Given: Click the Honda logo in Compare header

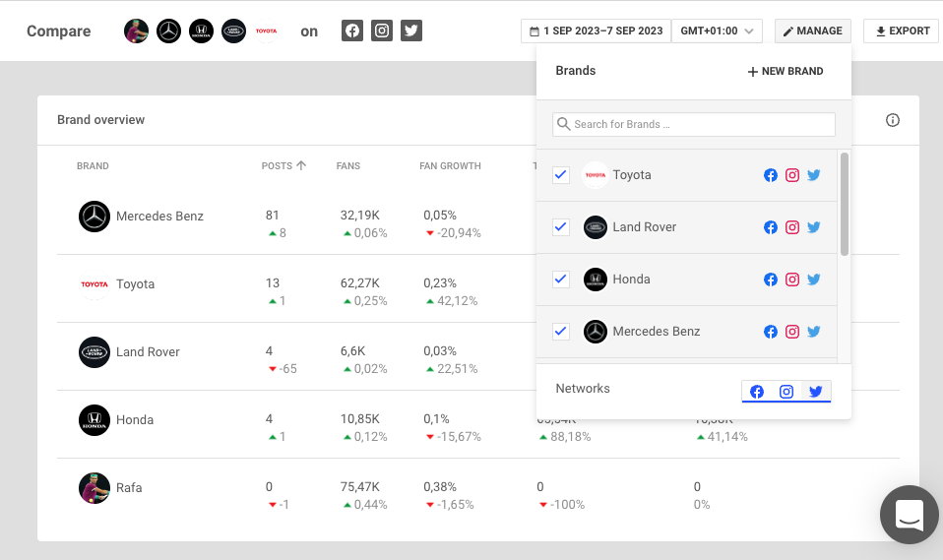Looking at the screenshot, I should 202,31.
